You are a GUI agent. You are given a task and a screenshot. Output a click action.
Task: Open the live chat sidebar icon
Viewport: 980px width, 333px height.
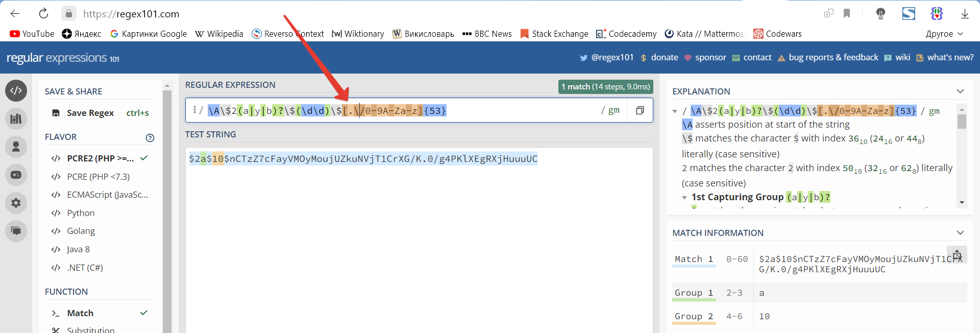[x=16, y=231]
